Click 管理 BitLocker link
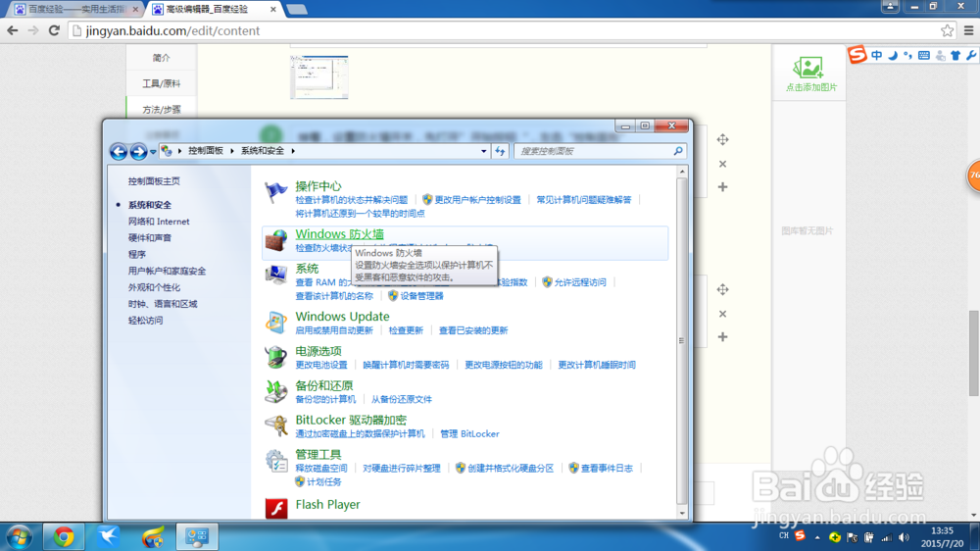Image resolution: width=980 pixels, height=551 pixels. coord(469,433)
